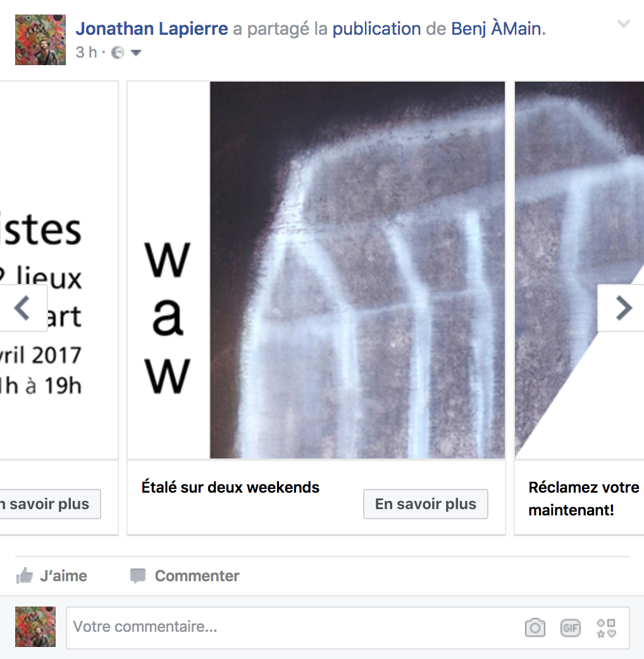Attach a photo using the camera icon
Image resolution: width=644 pixels, height=659 pixels.
(535, 628)
